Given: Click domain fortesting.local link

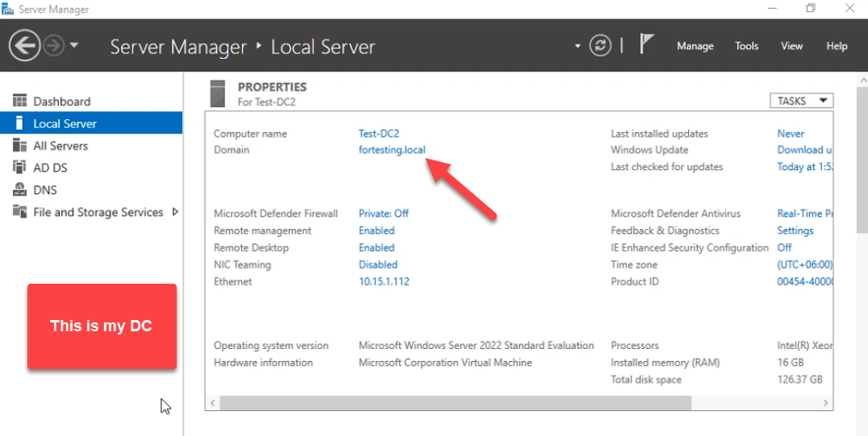Looking at the screenshot, I should tap(392, 149).
